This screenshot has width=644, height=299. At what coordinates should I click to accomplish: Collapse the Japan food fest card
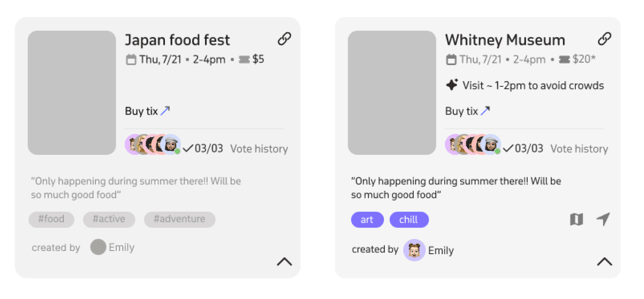[x=284, y=262]
